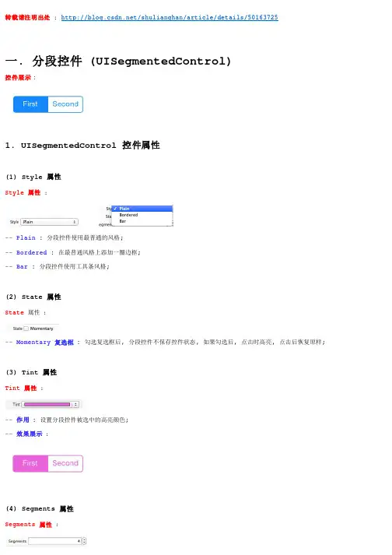Choose Bar in the style menu

(x=142, y=221)
